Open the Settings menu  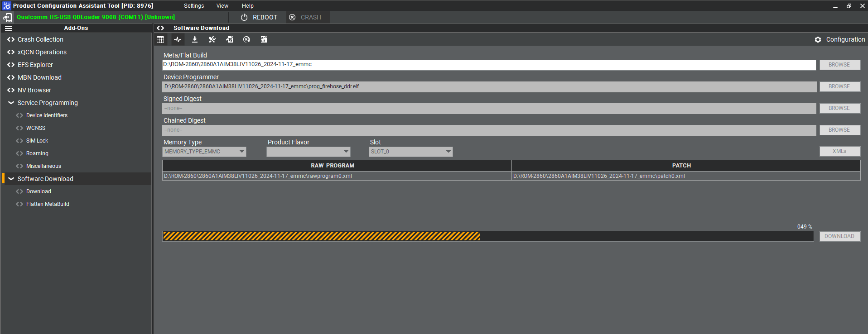point(194,6)
